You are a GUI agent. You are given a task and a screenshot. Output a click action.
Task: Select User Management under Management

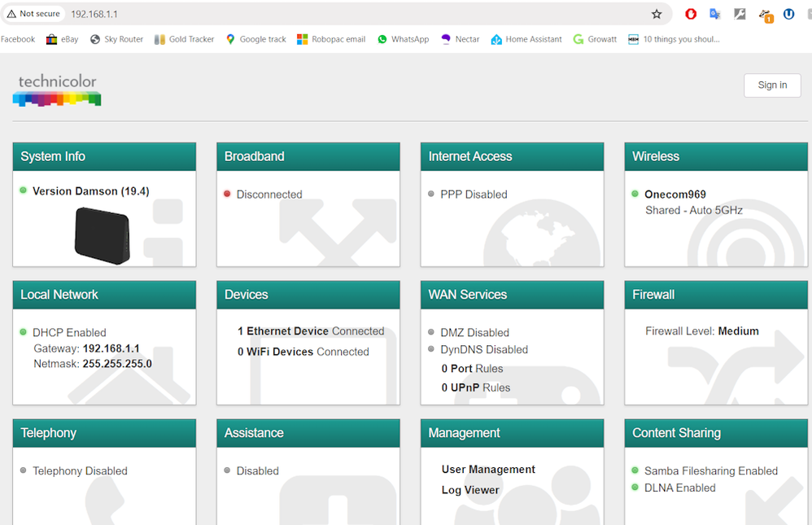[x=488, y=470]
